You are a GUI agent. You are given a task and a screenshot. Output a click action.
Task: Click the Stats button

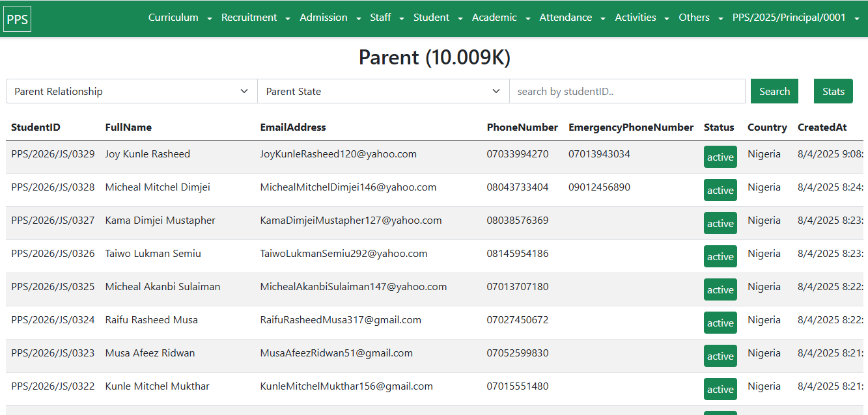833,92
